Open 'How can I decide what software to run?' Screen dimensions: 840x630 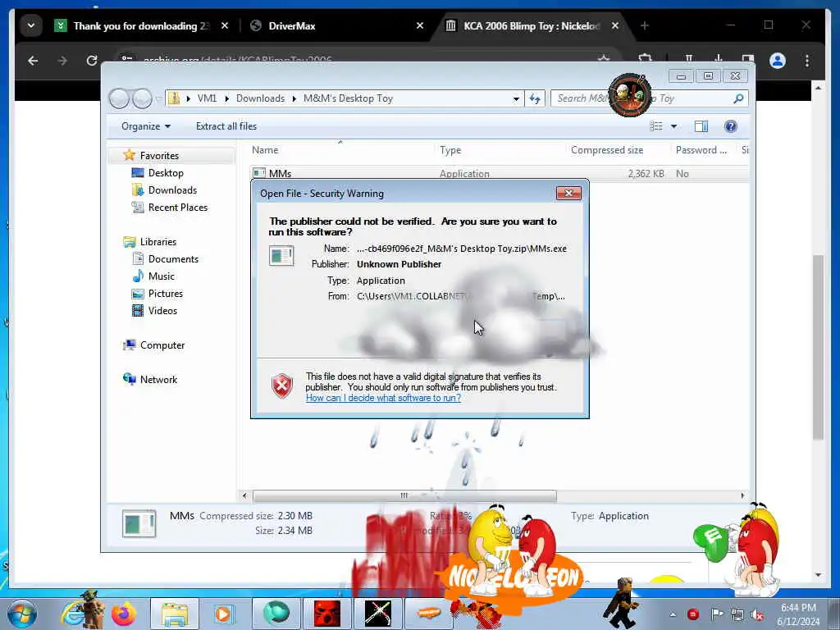tap(383, 398)
